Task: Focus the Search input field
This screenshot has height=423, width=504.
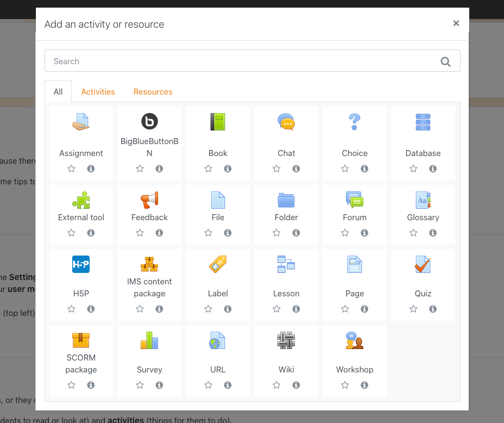Action: coord(253,60)
